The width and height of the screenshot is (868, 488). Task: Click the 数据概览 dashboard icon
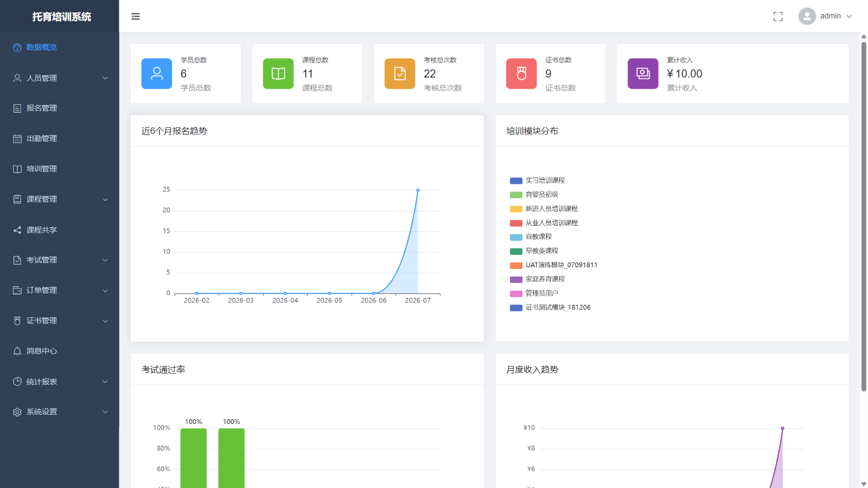point(17,48)
